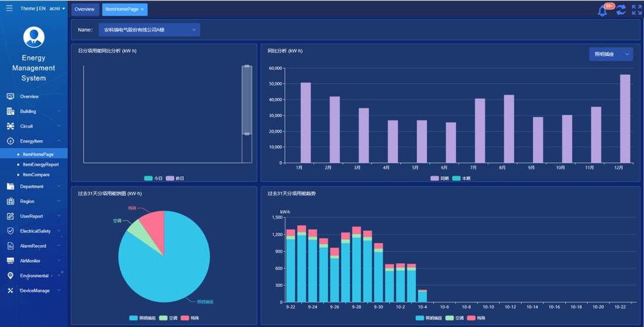Screen dimensions: 644x327
Task: Open the 照明插座 category dropdown
Action: point(611,54)
